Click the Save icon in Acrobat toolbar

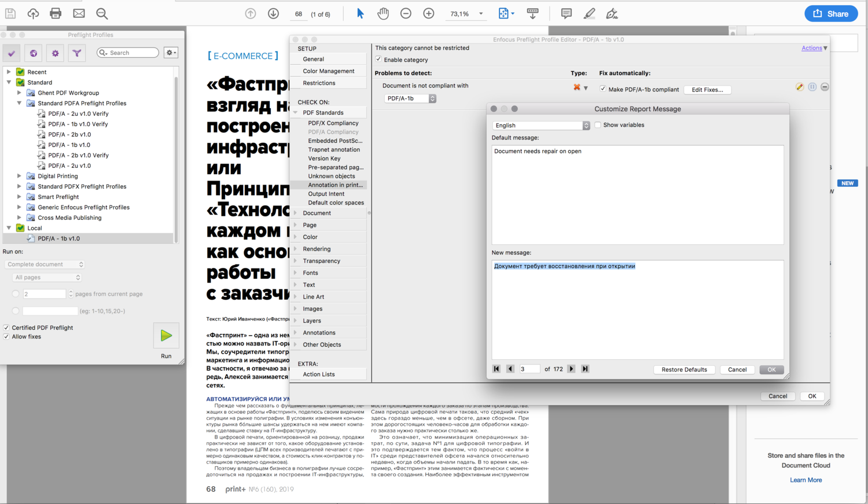[x=10, y=13]
